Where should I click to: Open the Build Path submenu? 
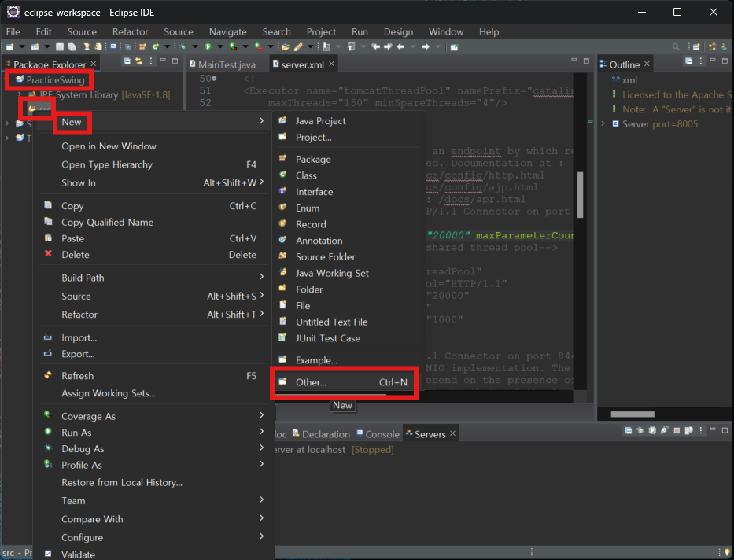[153, 278]
